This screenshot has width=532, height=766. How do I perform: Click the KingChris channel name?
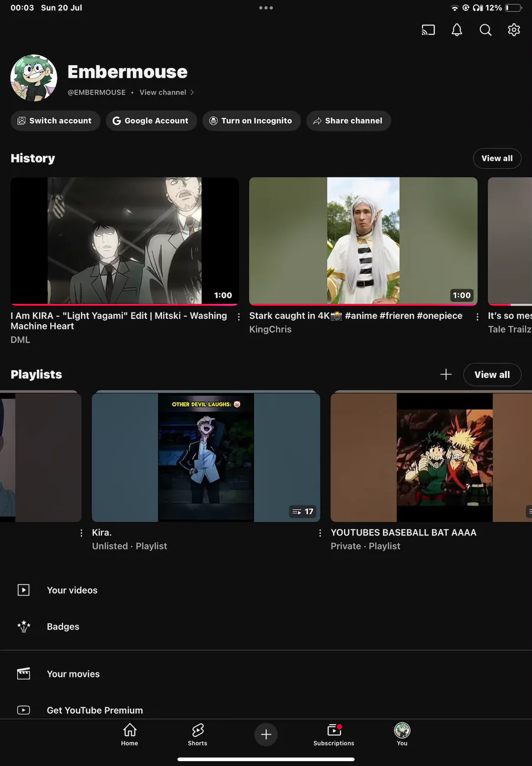[x=270, y=329]
